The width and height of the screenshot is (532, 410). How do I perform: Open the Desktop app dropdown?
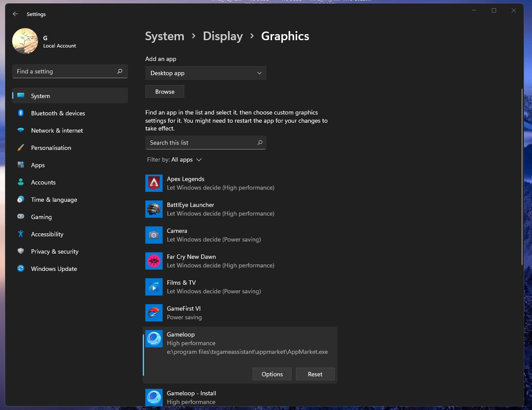[x=206, y=73]
